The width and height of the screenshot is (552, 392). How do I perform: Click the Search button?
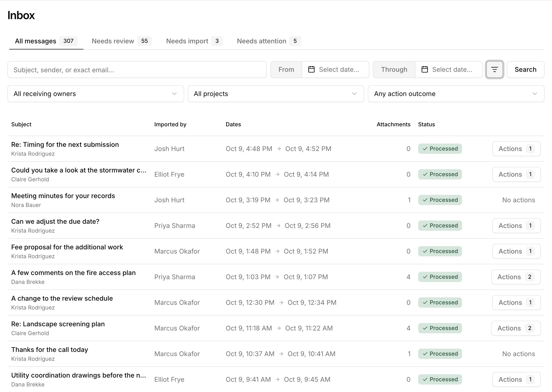(x=525, y=69)
